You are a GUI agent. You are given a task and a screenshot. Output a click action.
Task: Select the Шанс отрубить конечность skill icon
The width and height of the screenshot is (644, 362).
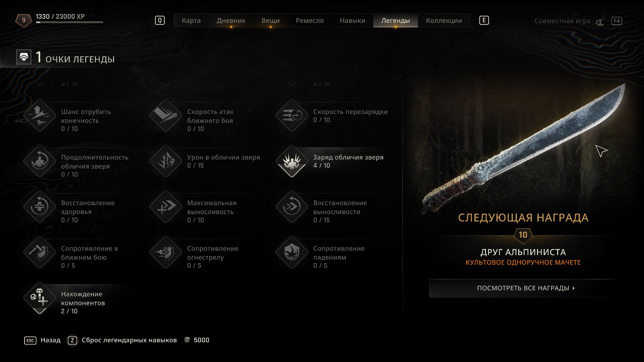coord(40,116)
